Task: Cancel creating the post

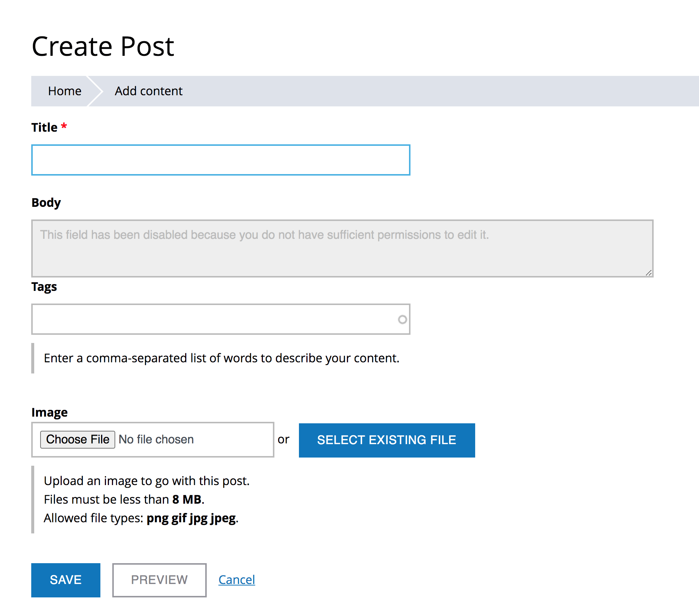Action: pos(236,580)
